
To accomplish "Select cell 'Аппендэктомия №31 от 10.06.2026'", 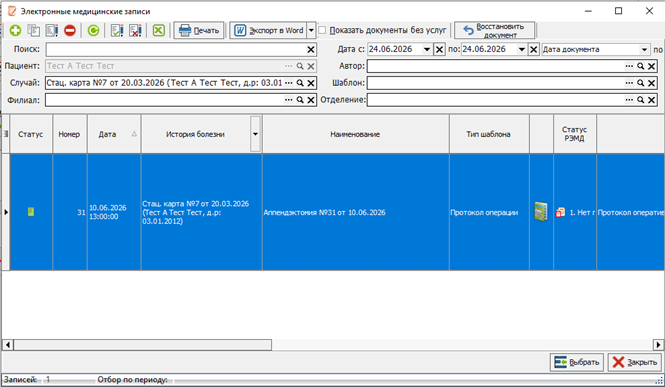I will point(355,212).
